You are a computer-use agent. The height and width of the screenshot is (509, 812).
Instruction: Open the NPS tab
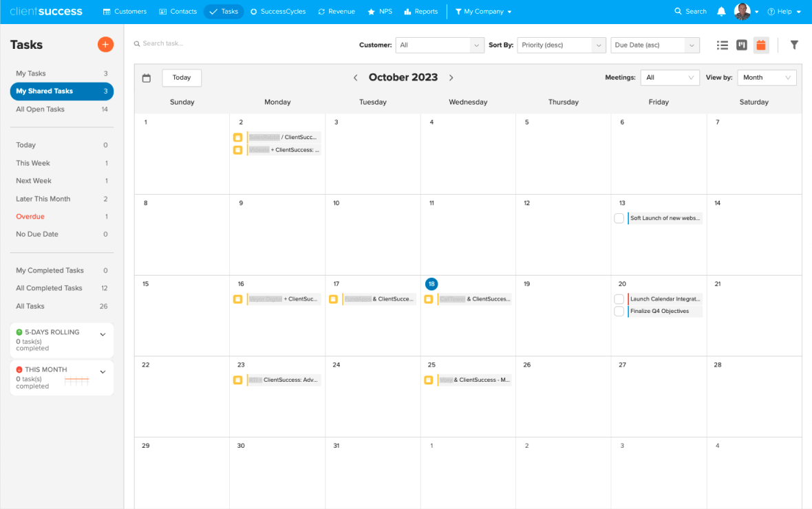[x=380, y=12]
